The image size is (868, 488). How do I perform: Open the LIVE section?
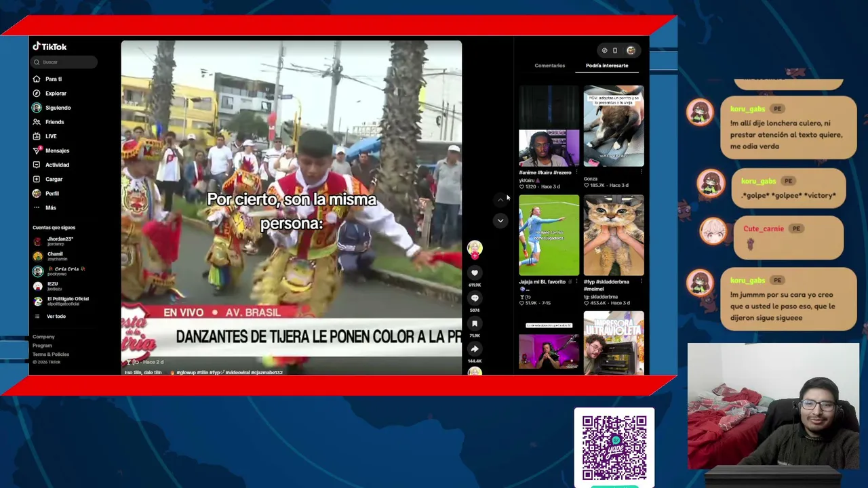pyautogui.click(x=51, y=136)
